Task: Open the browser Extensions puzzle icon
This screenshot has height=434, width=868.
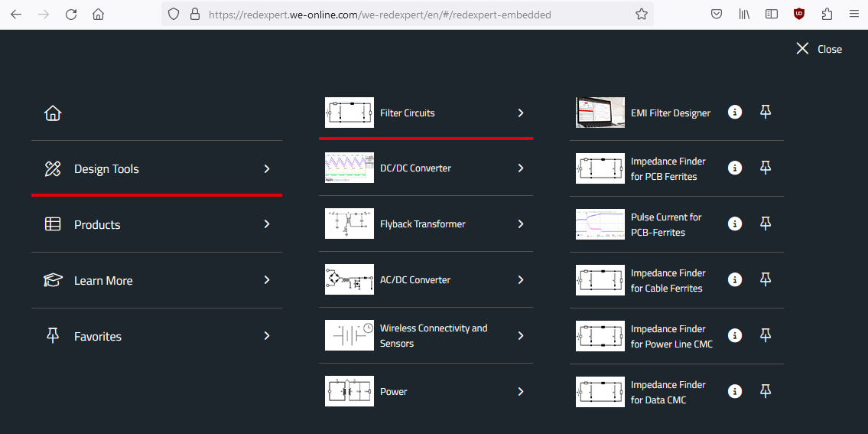Action: [827, 15]
